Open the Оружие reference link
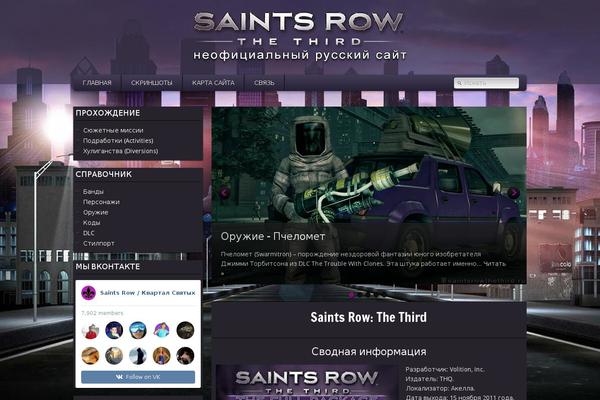This screenshot has width=600, height=400. (96, 212)
